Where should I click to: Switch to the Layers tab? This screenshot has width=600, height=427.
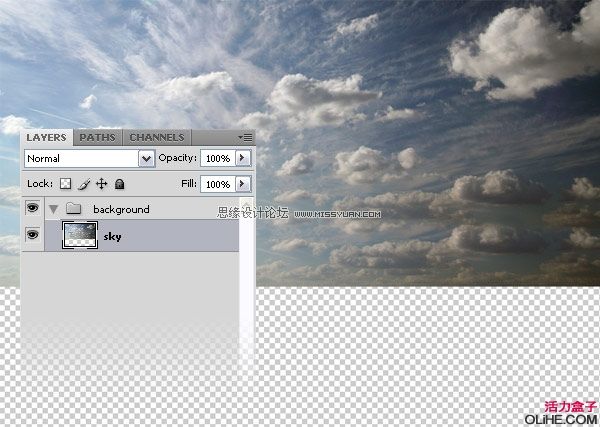[46, 138]
